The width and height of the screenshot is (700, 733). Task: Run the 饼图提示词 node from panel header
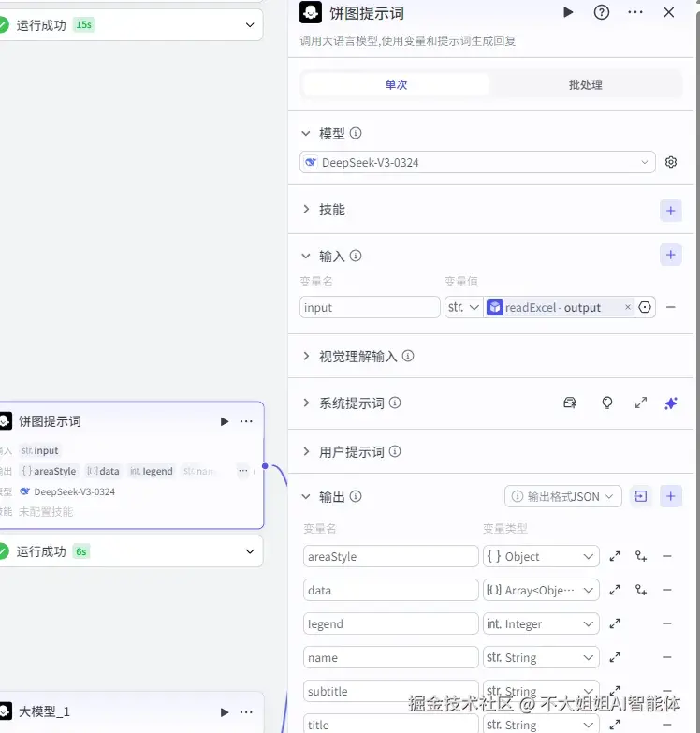[x=568, y=12]
